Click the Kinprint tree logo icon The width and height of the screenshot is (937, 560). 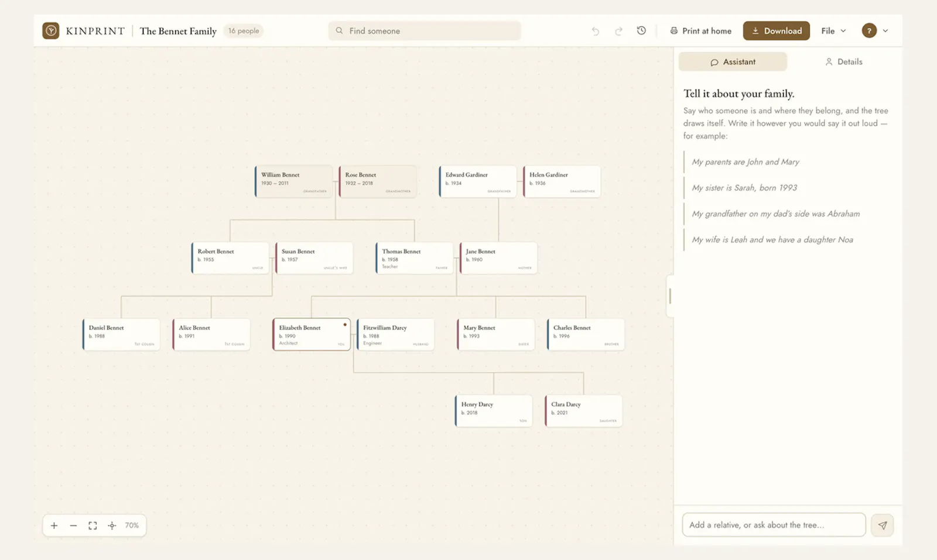(x=51, y=30)
